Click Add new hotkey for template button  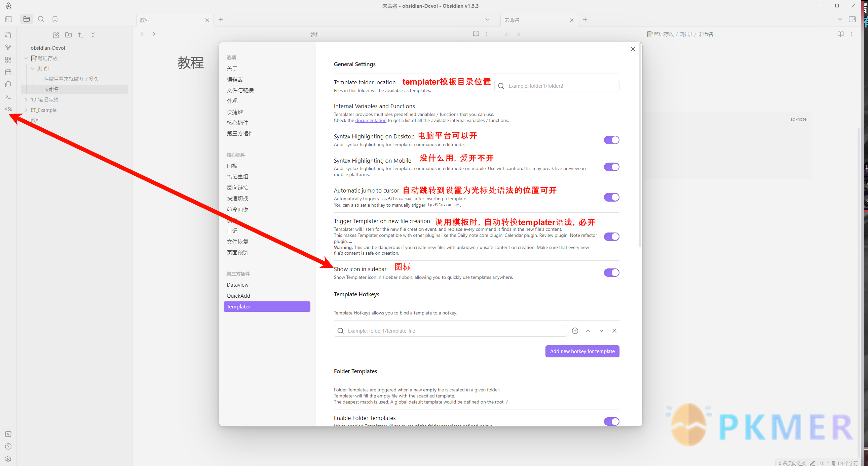(582, 351)
